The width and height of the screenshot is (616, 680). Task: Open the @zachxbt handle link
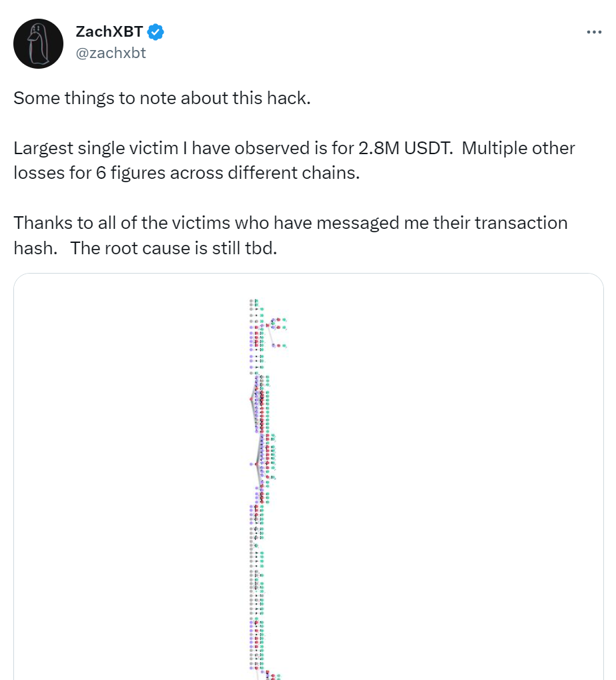click(x=111, y=53)
